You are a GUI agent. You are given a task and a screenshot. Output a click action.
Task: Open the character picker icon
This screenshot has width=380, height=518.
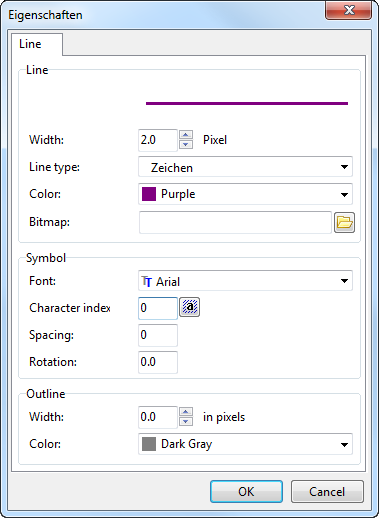(190, 307)
